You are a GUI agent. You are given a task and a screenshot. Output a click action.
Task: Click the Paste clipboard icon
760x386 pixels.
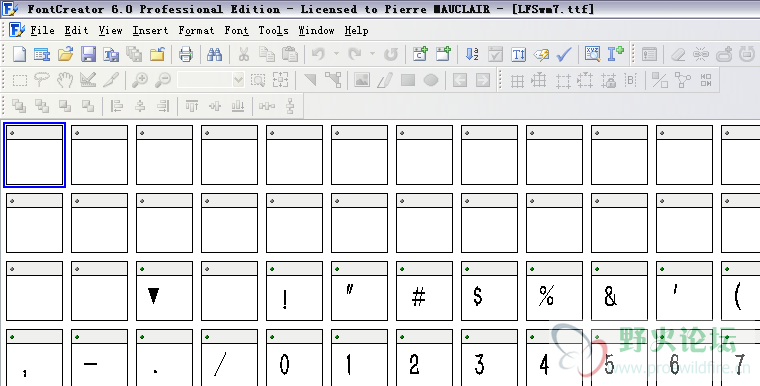(290, 54)
